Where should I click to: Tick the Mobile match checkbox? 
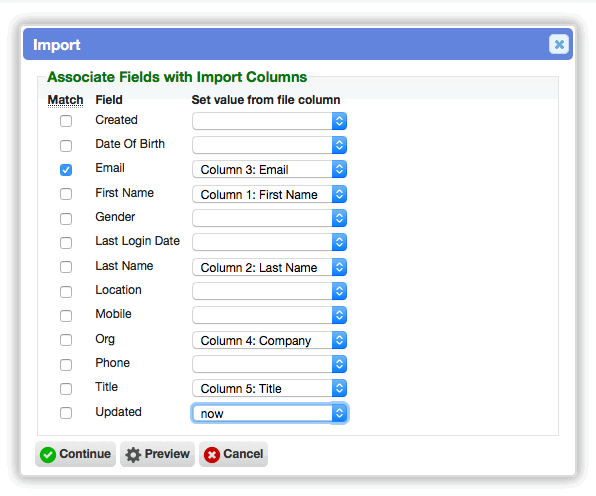(66, 315)
